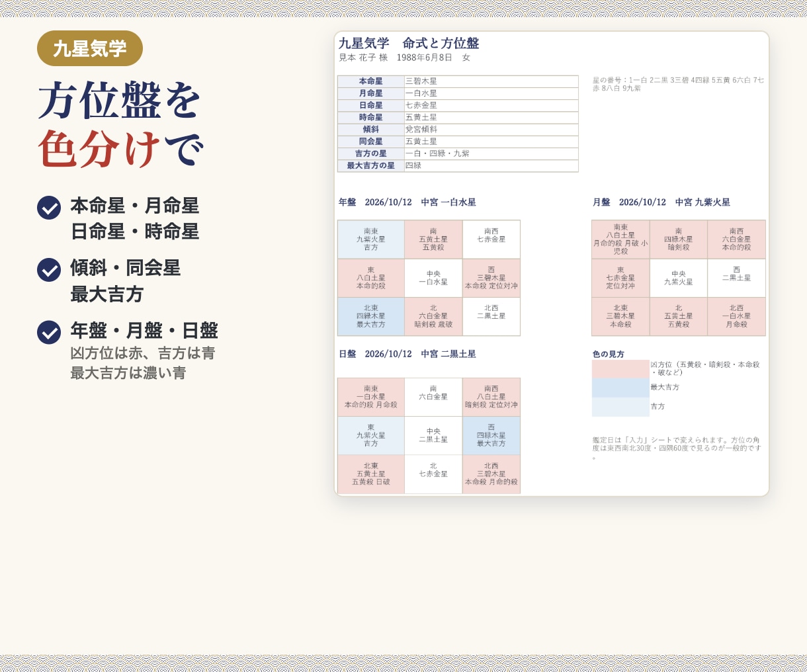Click the 星の番号 reference note
The height and width of the screenshot is (672, 807).
[x=678, y=84]
